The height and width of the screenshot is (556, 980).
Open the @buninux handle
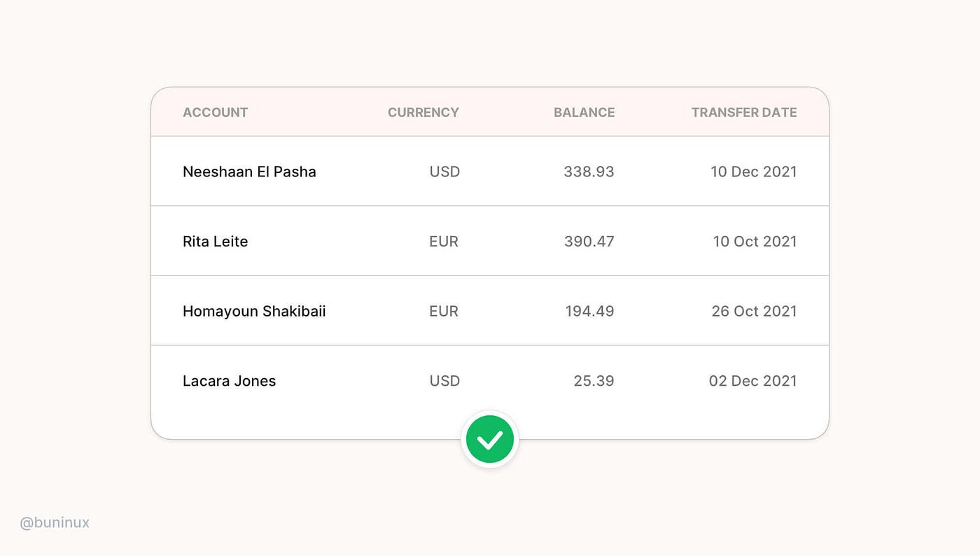click(x=55, y=522)
